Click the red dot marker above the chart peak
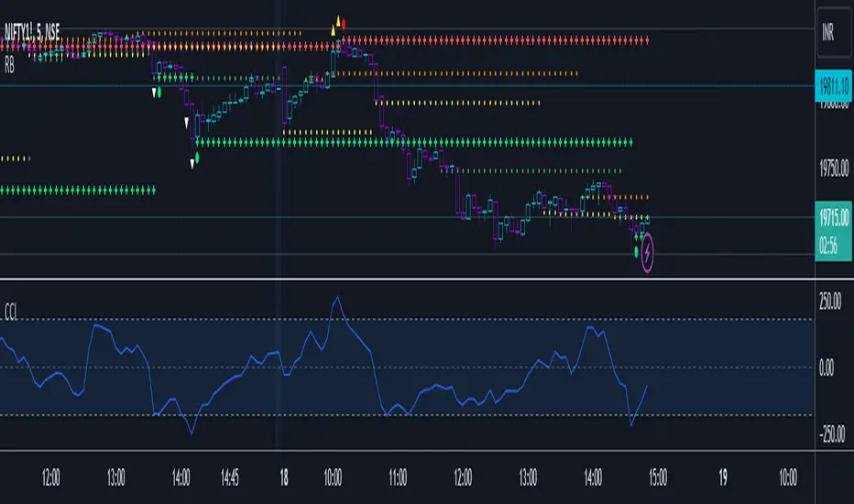This screenshot has height=504, width=854. (x=343, y=25)
